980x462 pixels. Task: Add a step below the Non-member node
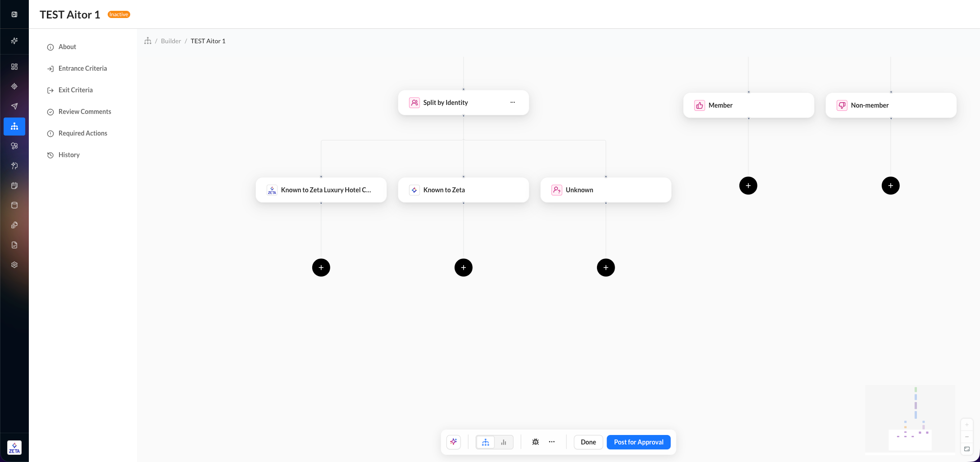[891, 186]
